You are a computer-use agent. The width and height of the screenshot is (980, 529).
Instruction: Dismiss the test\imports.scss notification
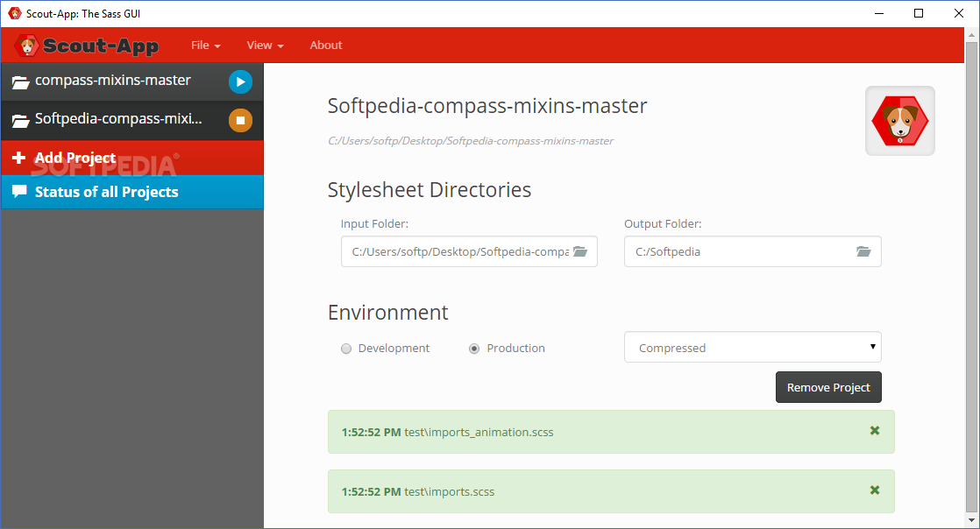(x=875, y=490)
